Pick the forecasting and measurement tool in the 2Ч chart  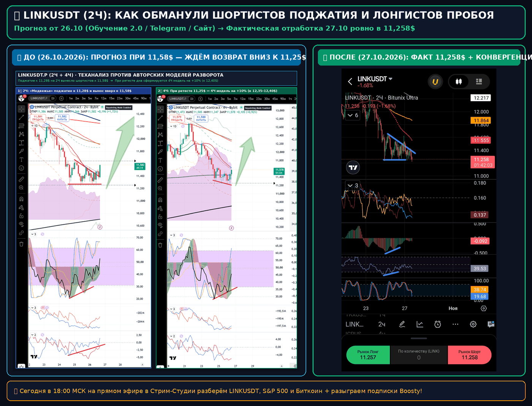click(21, 143)
